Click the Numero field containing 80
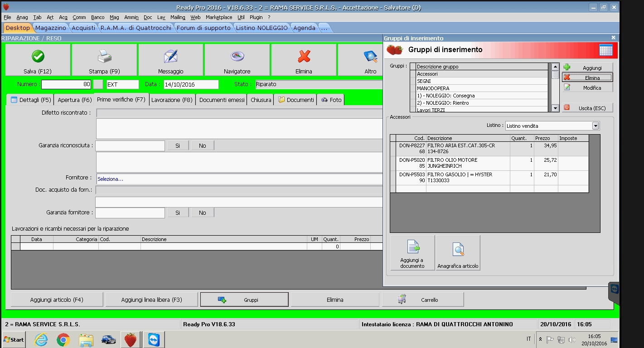Viewport: 644px width, 348px height. pos(66,84)
